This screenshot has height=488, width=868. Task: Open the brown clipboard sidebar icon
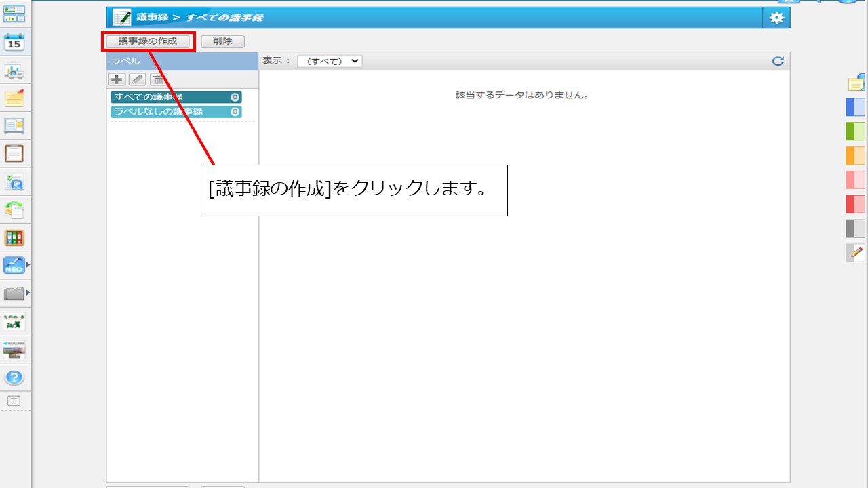pos(14,154)
